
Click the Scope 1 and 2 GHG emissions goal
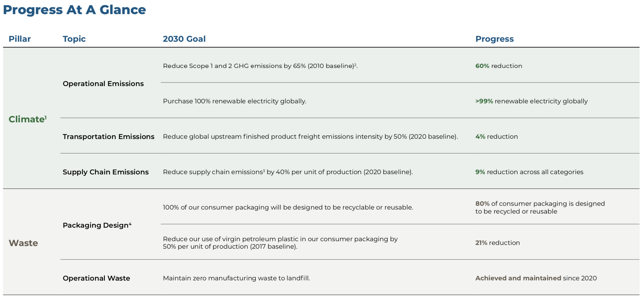260,66
